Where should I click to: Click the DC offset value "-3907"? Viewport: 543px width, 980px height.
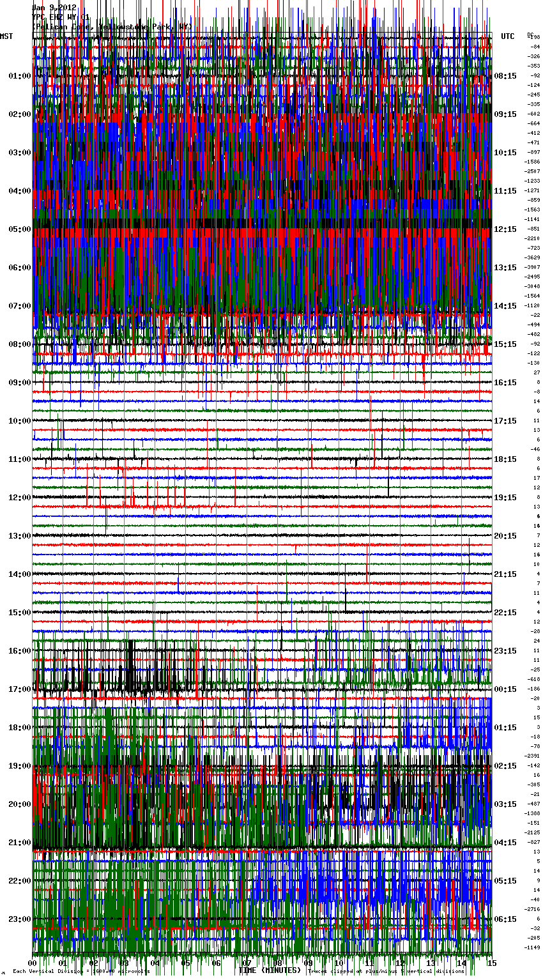coord(532,267)
